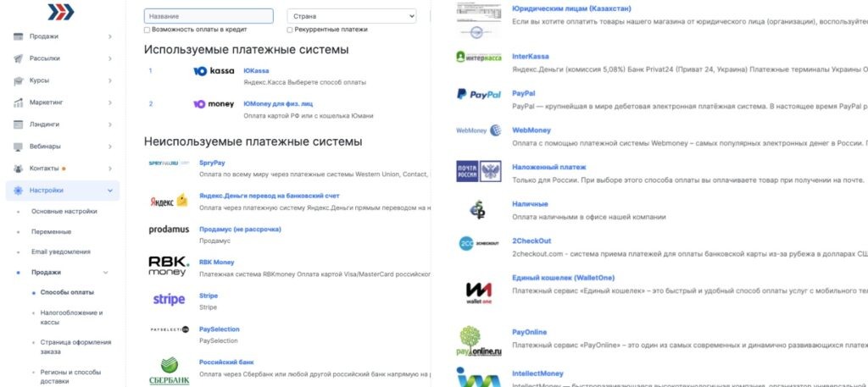Click the Лэндинги page icon
This screenshot has height=387, width=868.
(x=19, y=124)
